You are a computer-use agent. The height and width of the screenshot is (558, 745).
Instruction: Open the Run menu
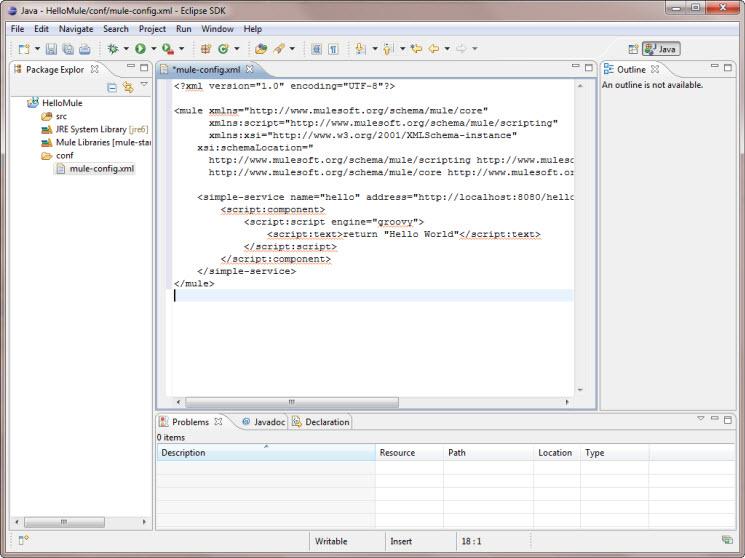click(183, 29)
